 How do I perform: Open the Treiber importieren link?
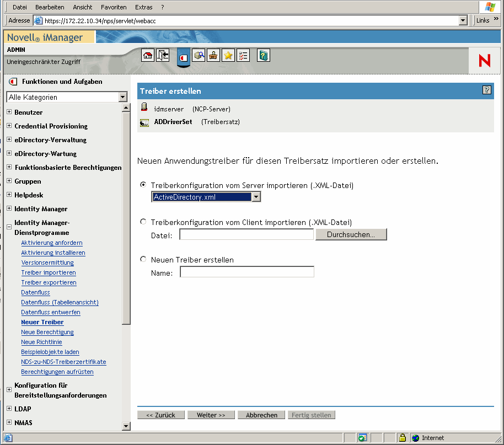(49, 272)
